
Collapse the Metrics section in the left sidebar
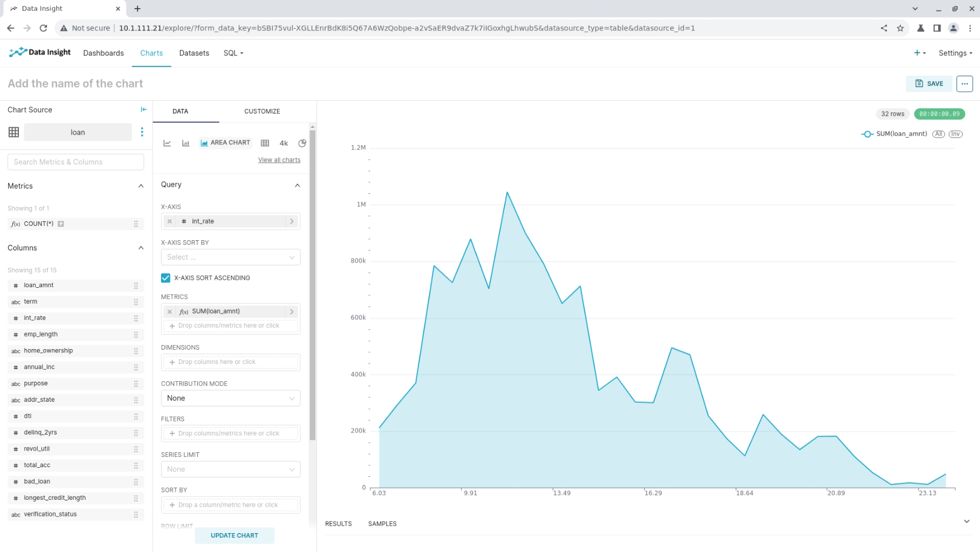click(141, 186)
